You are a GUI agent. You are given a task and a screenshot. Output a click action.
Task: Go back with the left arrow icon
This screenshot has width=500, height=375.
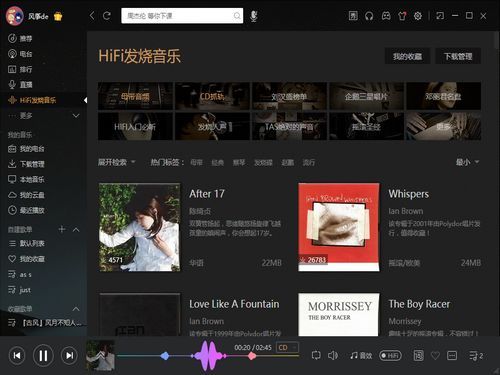click(92, 16)
